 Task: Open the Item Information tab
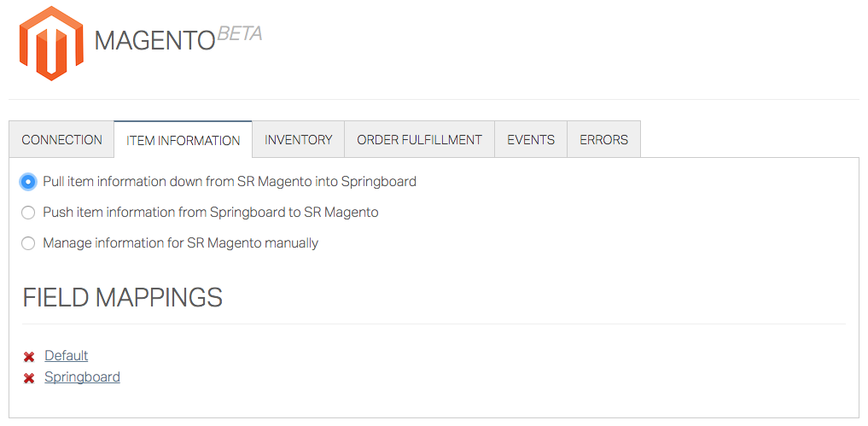pos(184,140)
